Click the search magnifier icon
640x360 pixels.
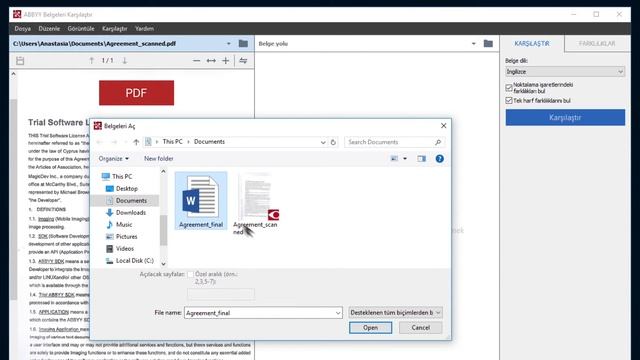(x=438, y=142)
